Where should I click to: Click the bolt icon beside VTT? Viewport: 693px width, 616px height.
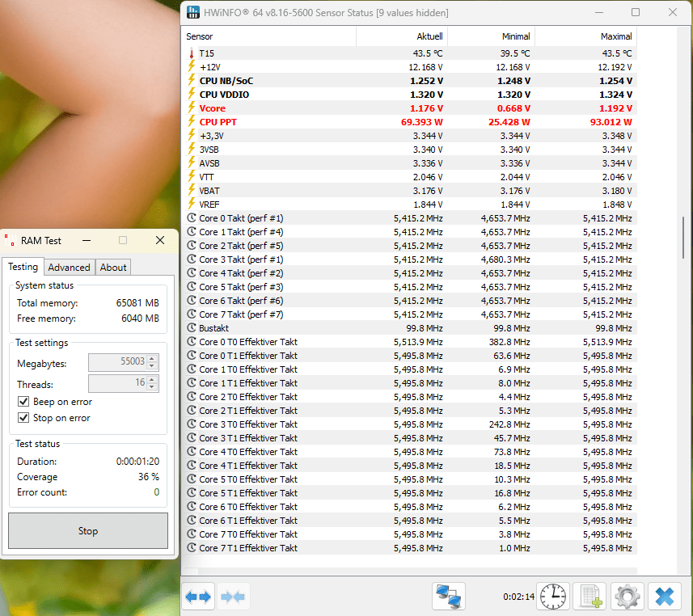point(192,177)
